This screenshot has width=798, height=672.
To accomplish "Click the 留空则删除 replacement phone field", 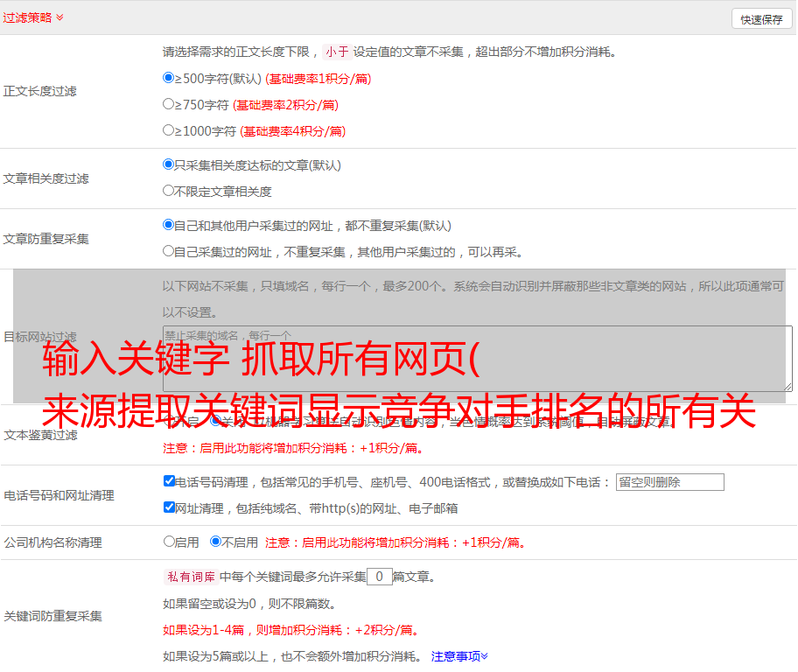I will click(669, 482).
